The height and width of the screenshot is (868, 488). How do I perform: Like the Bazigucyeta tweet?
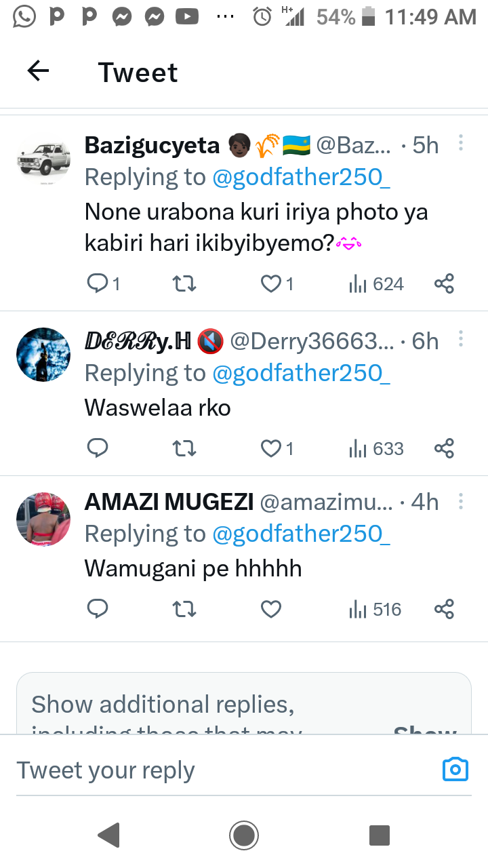[271, 283]
